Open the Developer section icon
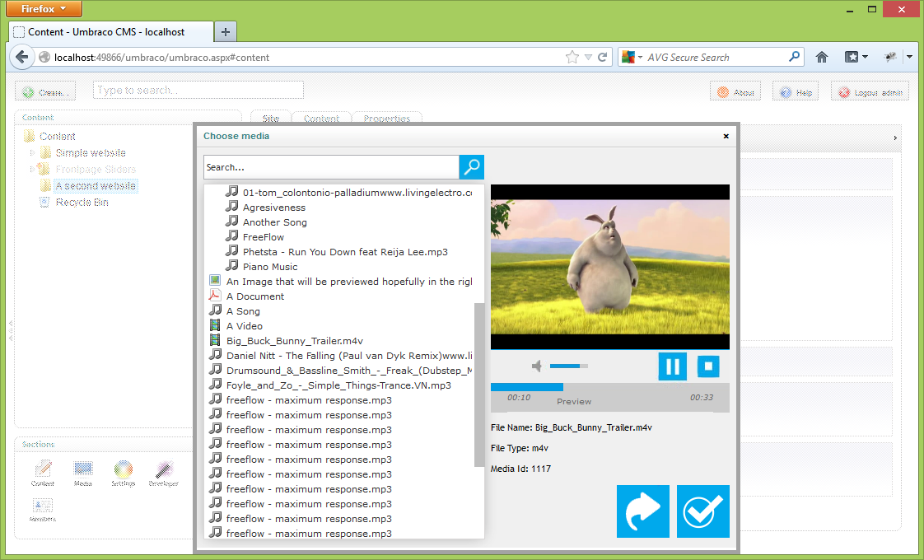 (x=163, y=473)
